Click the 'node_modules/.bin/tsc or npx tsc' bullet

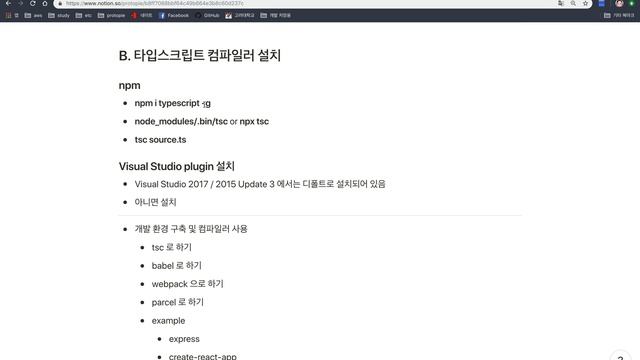202,122
